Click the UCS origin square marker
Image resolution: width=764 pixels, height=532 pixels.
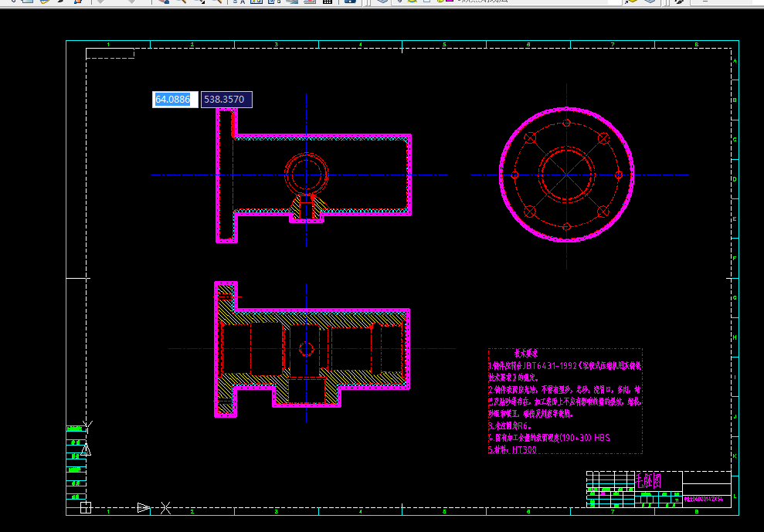click(85, 507)
